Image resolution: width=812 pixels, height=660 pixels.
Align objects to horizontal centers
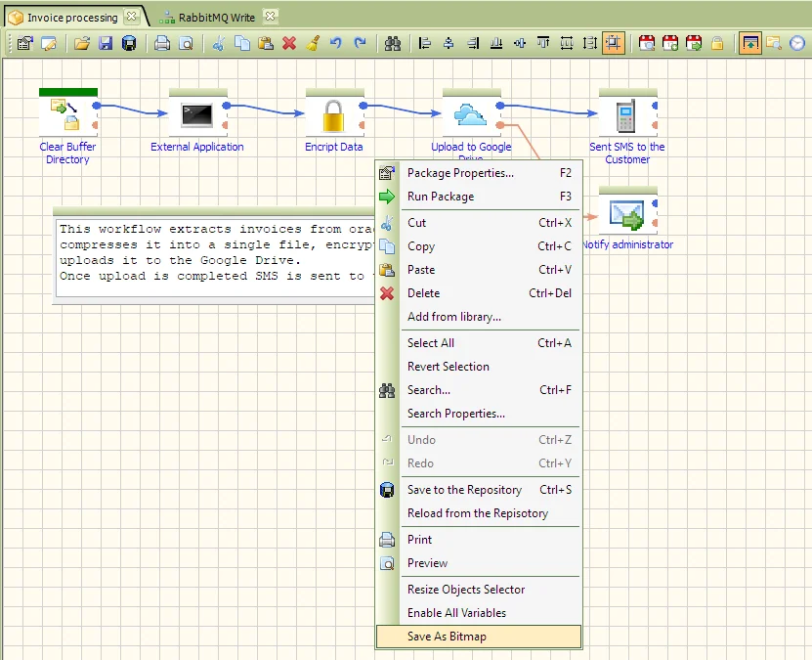(x=449, y=43)
